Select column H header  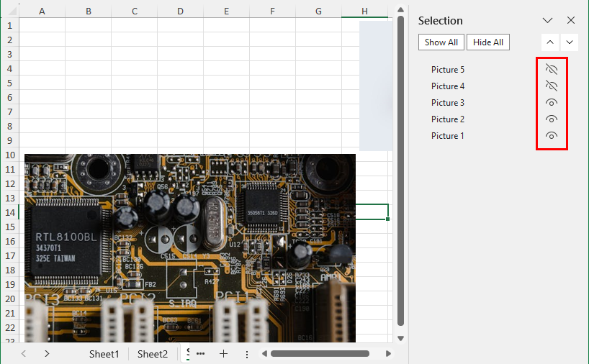(x=364, y=12)
